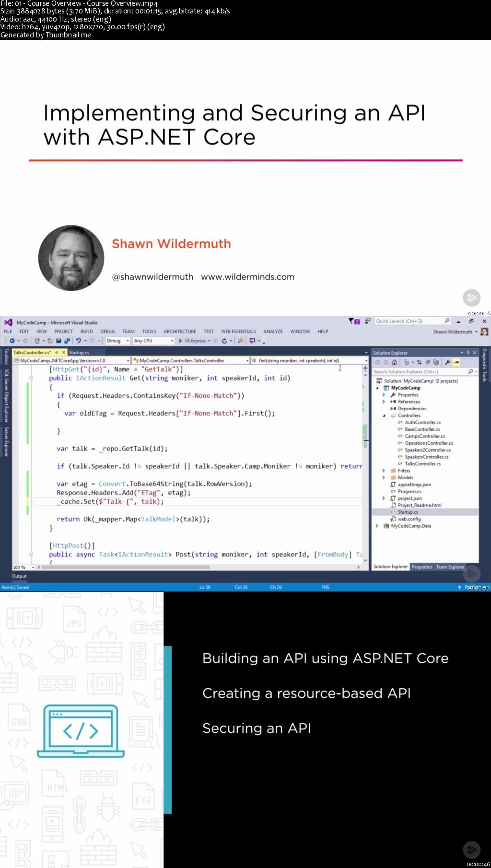Click the Sync with Active Document icon

click(x=420, y=362)
